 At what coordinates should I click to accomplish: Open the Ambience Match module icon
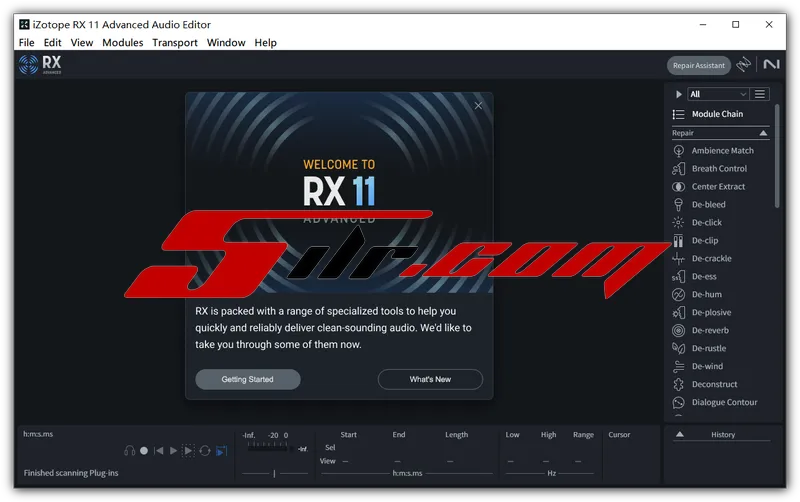tap(679, 151)
